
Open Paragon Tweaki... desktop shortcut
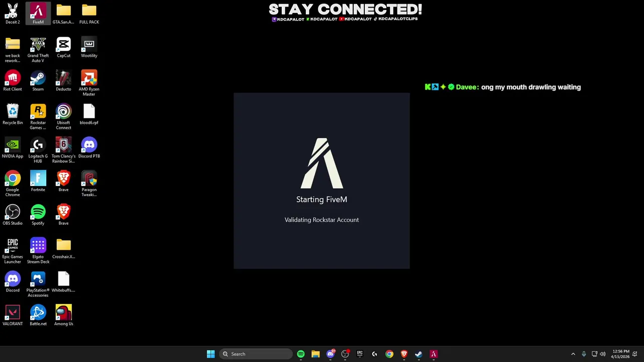[x=89, y=184]
